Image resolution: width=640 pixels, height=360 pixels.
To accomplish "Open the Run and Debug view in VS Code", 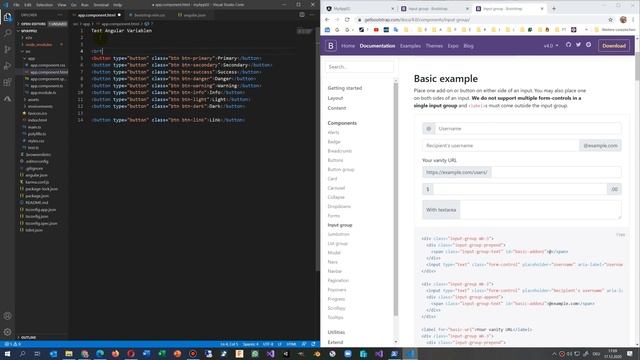I will pos(7,66).
